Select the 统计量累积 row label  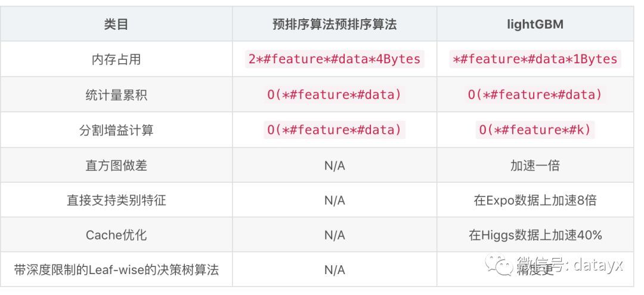point(116,95)
